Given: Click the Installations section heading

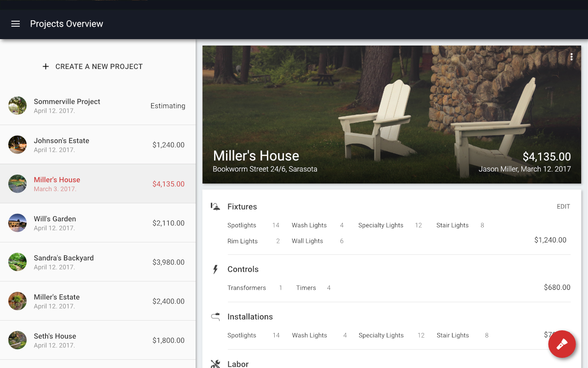Looking at the screenshot, I should click(250, 316).
